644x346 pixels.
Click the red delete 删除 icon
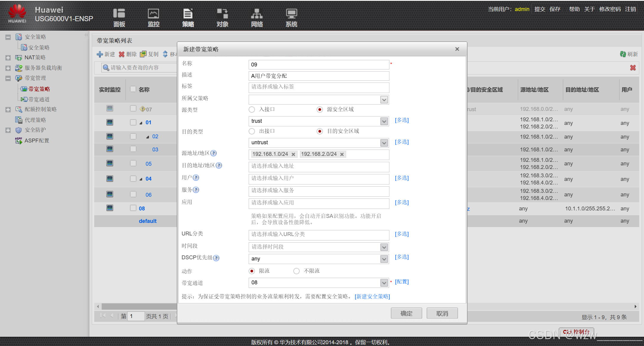point(122,54)
